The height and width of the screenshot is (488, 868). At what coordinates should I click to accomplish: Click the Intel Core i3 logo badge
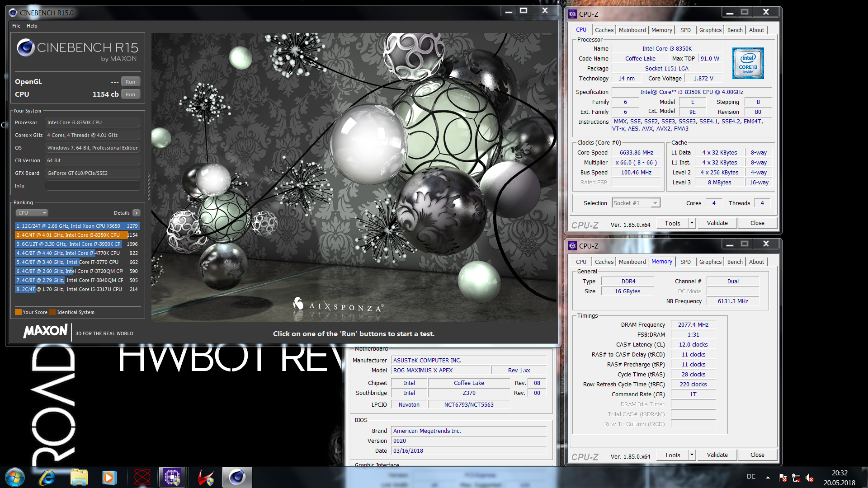[x=748, y=63]
